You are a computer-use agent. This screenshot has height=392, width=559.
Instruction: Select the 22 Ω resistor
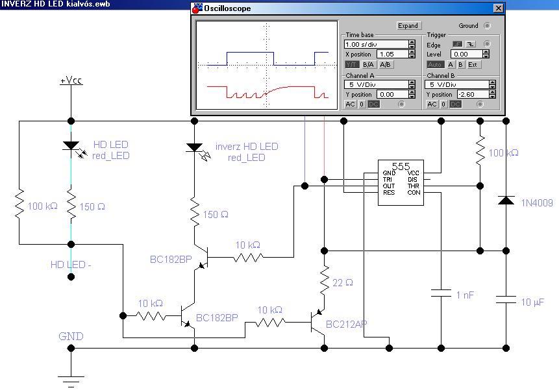(x=324, y=280)
